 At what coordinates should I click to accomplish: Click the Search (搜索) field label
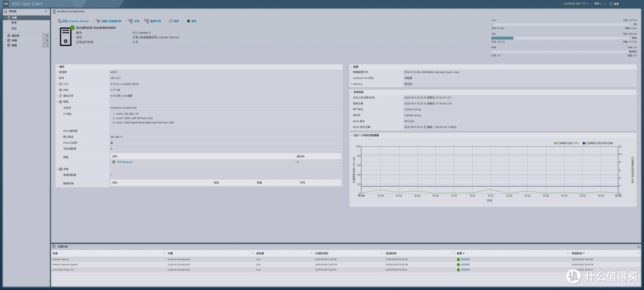617,4
